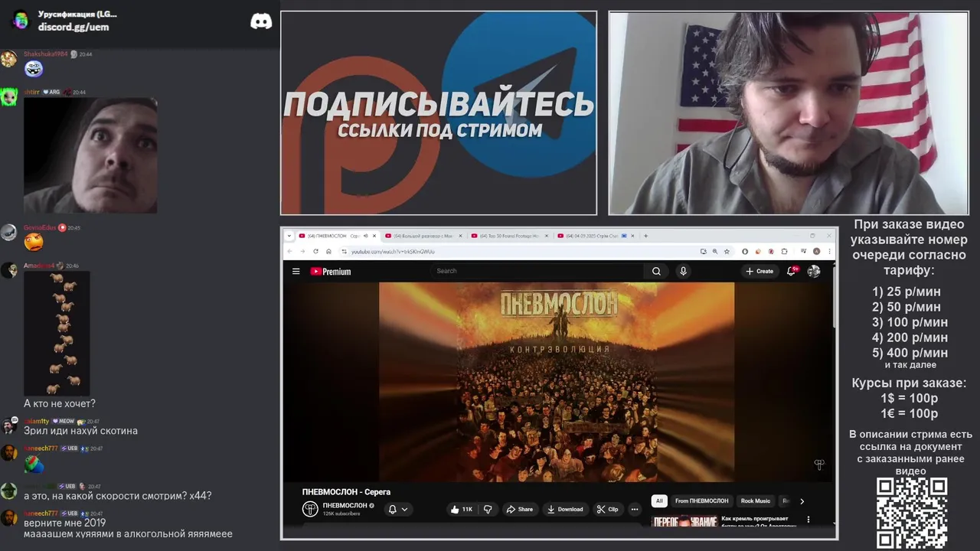980x551 pixels.
Task: Open ПНЕВМОСЛОН channel name link
Action: pos(345,505)
